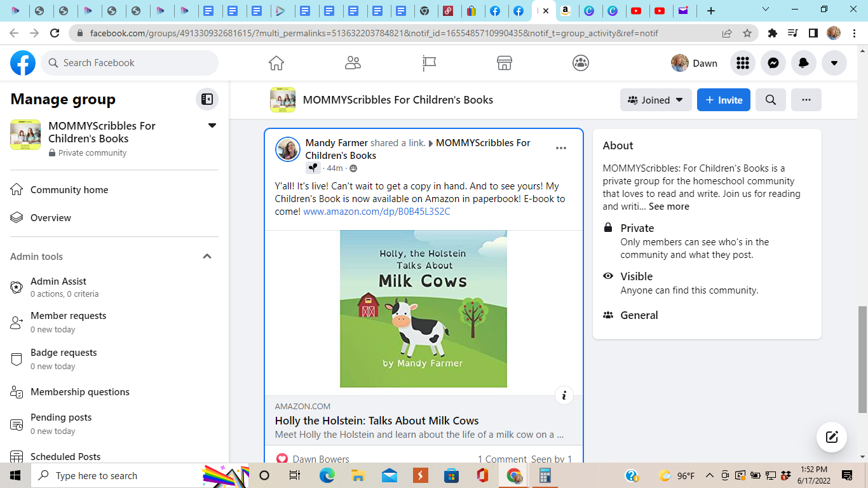Search within the group using magnifier button

(x=771, y=100)
